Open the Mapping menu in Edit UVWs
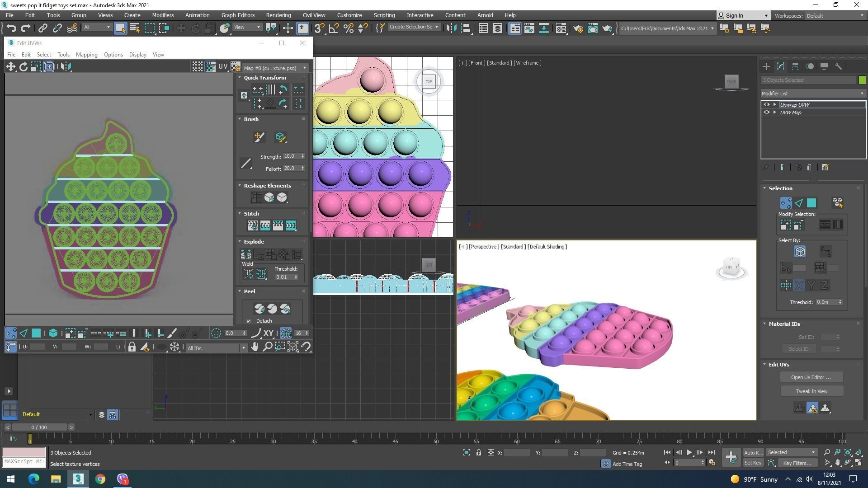The width and height of the screenshot is (868, 488). tap(86, 55)
